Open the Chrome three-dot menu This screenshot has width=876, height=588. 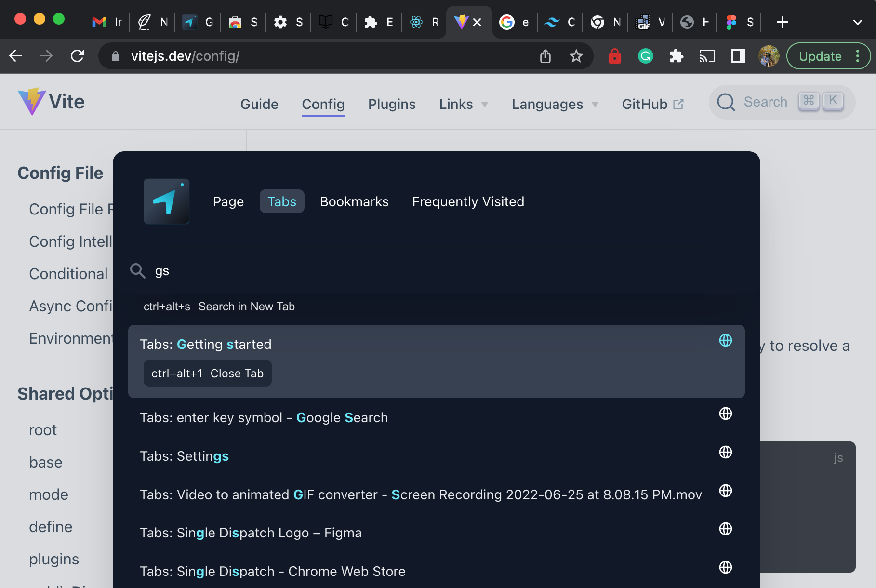[858, 56]
